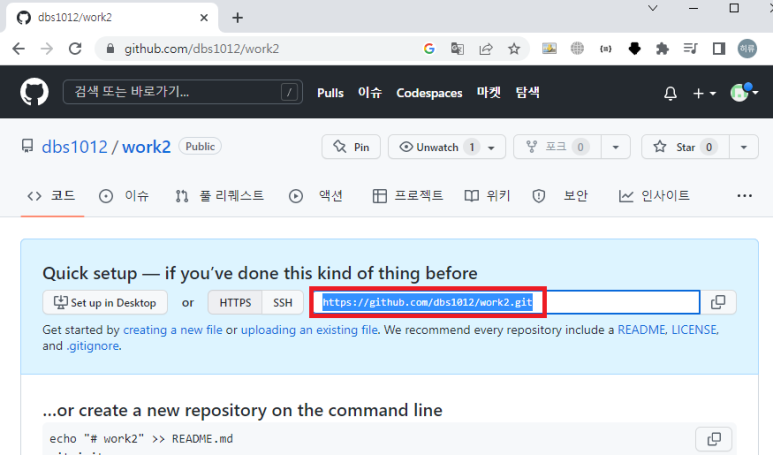
Task: Click the Public visibility badge
Action: [x=200, y=146]
